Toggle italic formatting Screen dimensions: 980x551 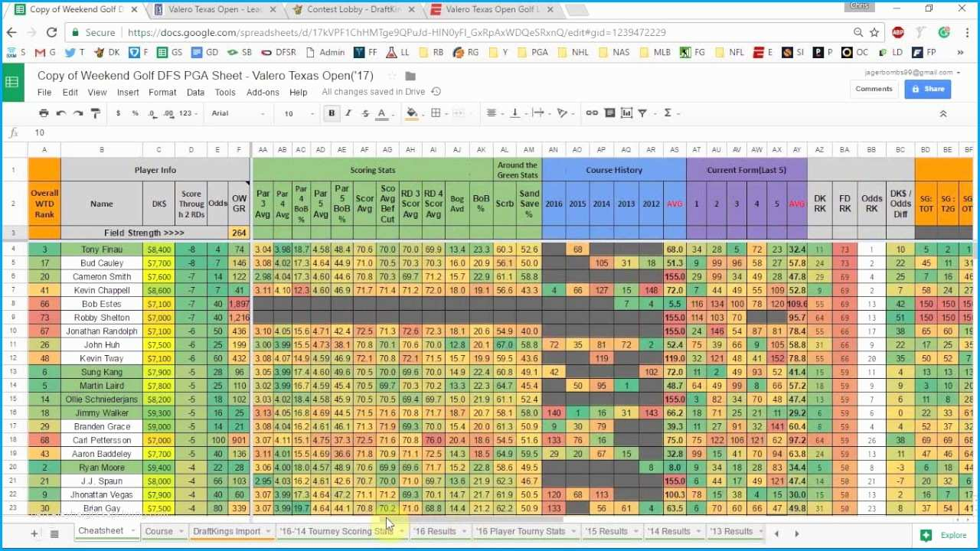pyautogui.click(x=348, y=113)
